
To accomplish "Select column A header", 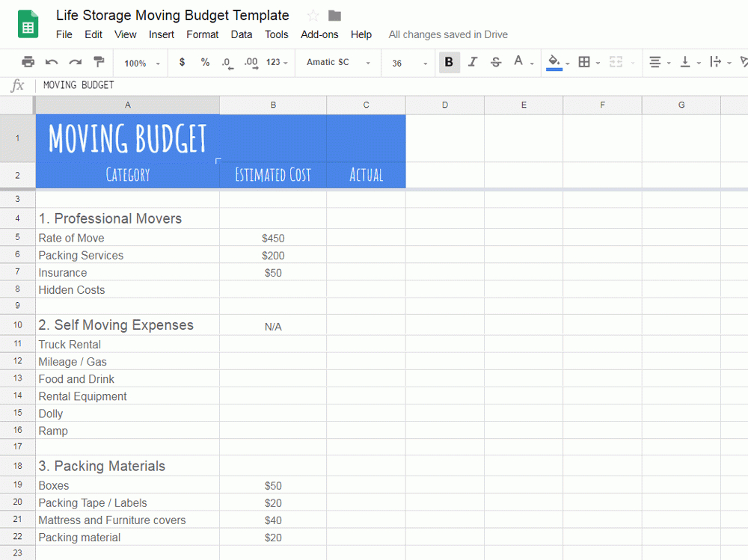I will click(128, 105).
